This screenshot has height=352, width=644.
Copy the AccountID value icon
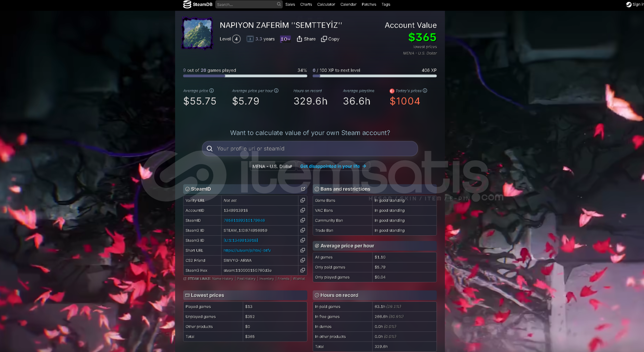tap(302, 210)
